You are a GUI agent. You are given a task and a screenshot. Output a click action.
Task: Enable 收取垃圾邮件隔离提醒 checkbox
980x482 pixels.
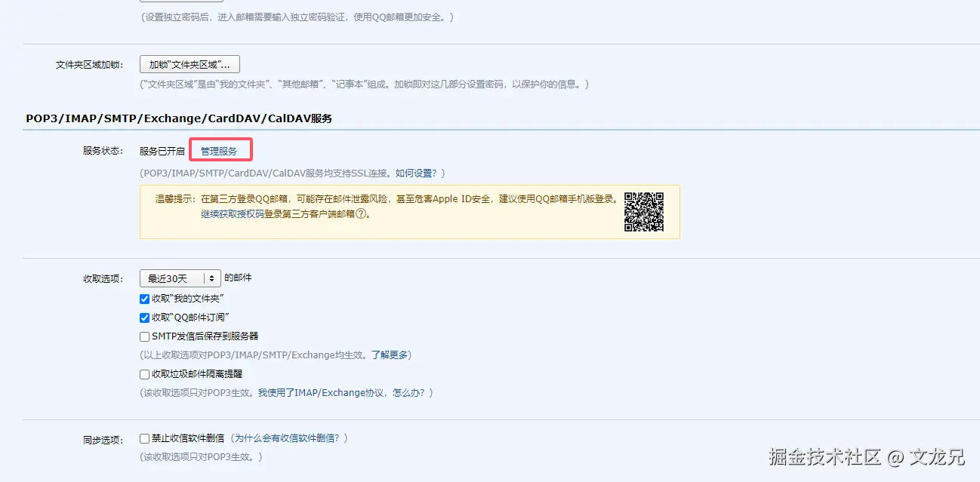[145, 374]
